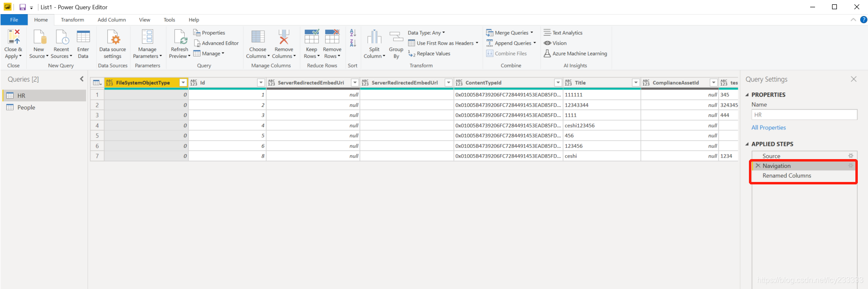Open the Manage query dropdown
Viewport: 868px width, 289px height.
(x=209, y=54)
